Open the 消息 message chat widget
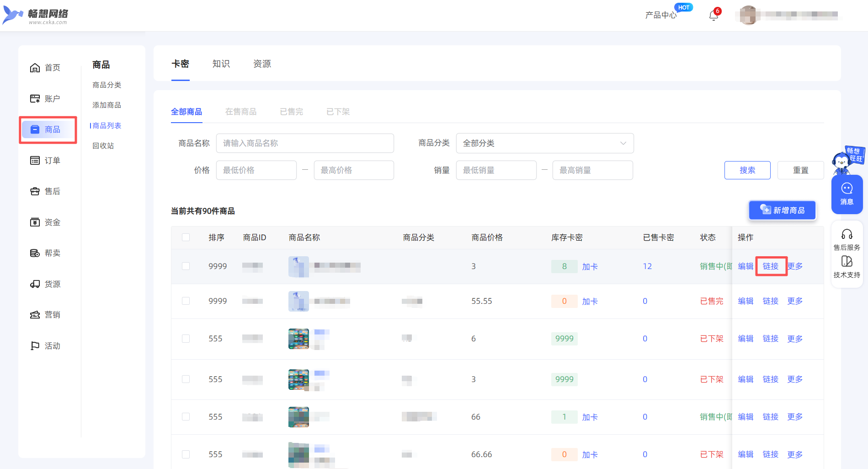This screenshot has height=469, width=868. coord(847,194)
